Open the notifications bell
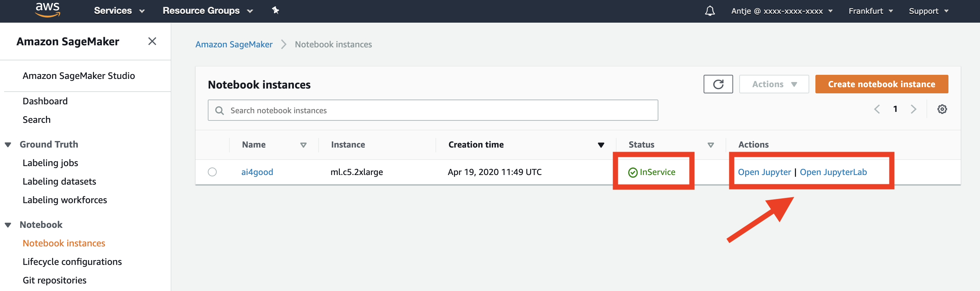This screenshot has height=291, width=980. (709, 11)
